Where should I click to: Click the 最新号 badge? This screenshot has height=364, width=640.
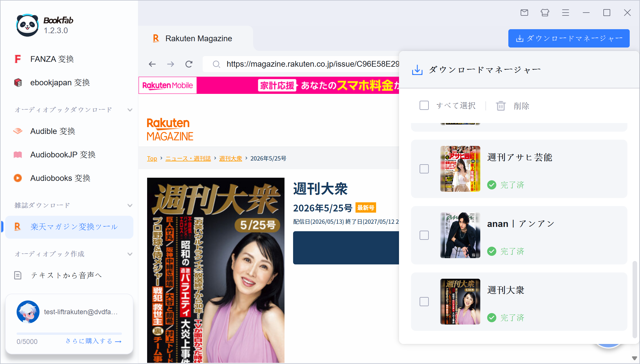point(366,208)
